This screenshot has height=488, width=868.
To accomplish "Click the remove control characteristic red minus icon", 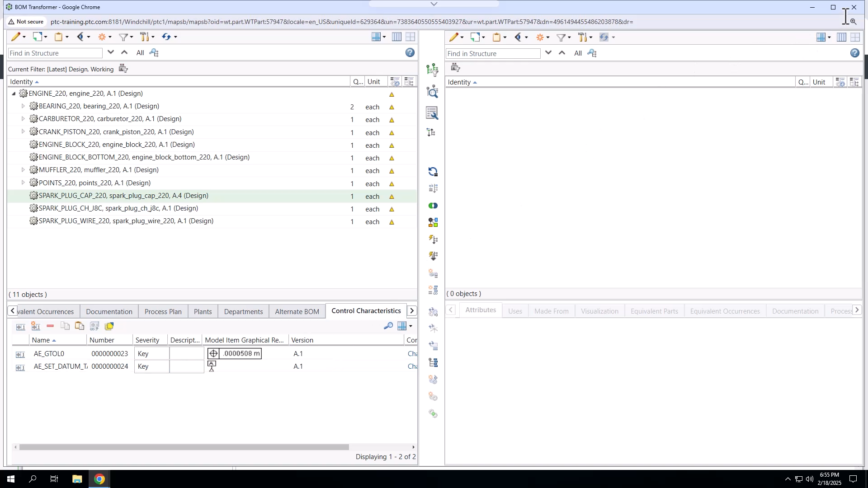I will pyautogui.click(x=50, y=326).
